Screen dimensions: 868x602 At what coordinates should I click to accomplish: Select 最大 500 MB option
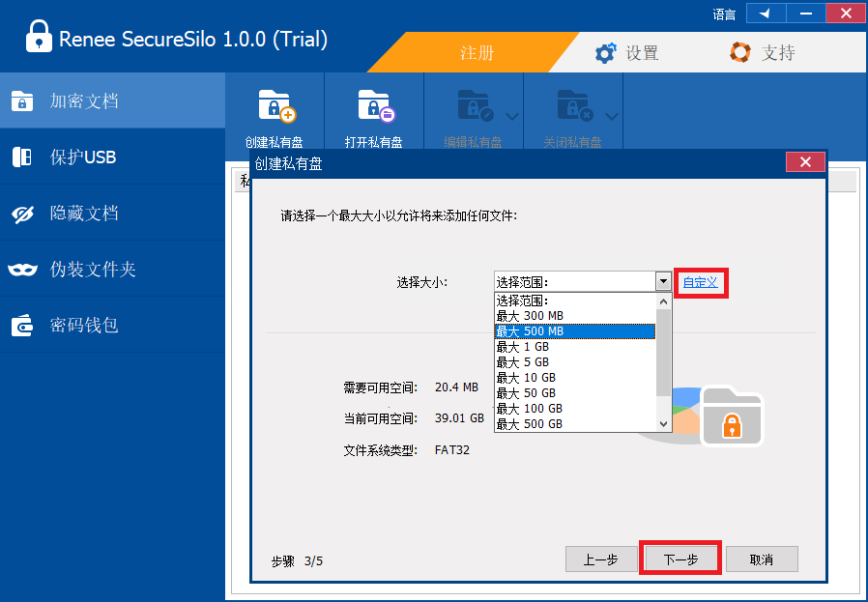[x=574, y=331]
